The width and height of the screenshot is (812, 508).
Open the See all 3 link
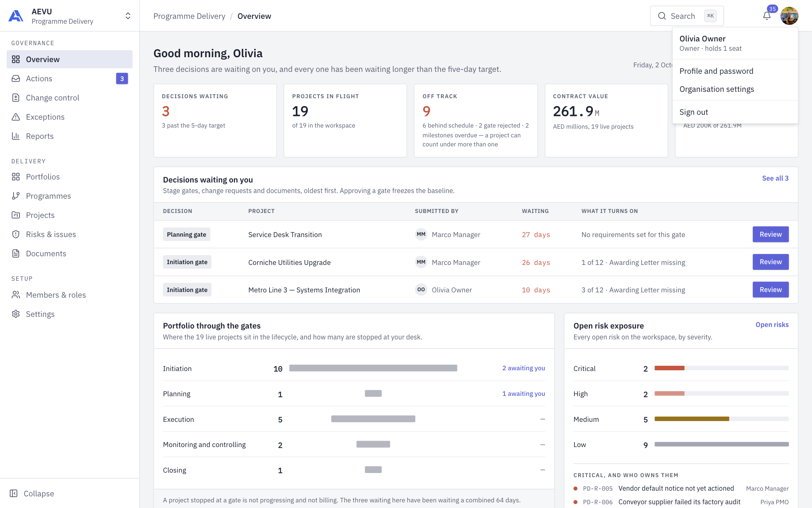pos(775,178)
